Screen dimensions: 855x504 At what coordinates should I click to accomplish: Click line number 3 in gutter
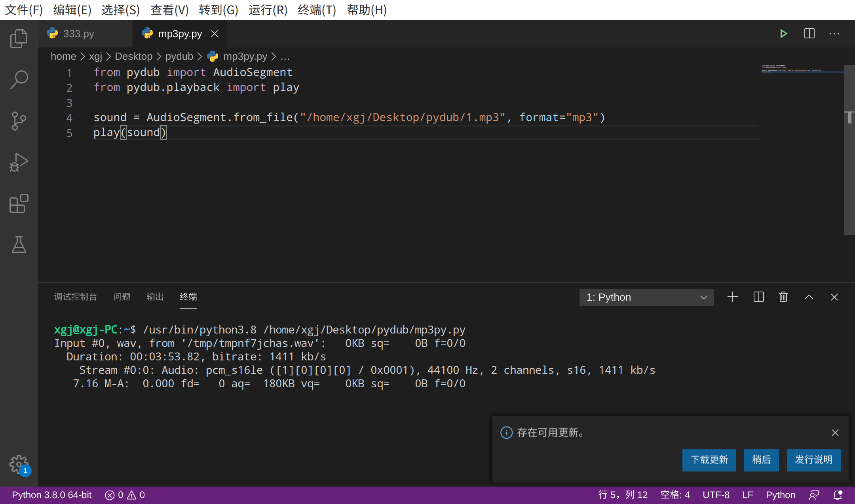click(x=69, y=102)
